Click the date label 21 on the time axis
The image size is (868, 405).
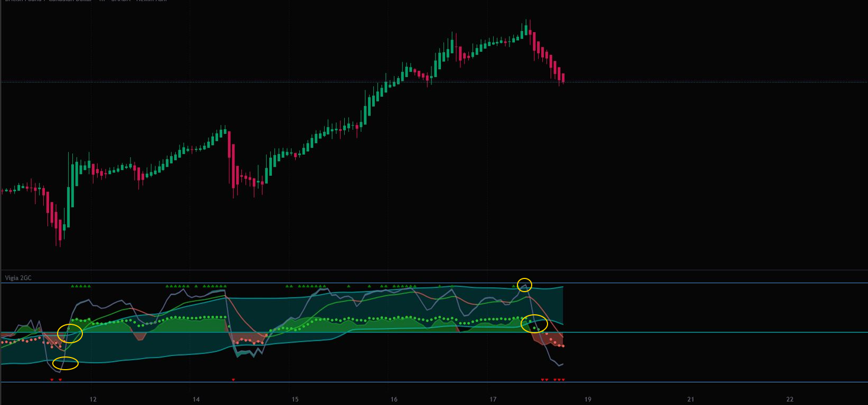(691, 399)
